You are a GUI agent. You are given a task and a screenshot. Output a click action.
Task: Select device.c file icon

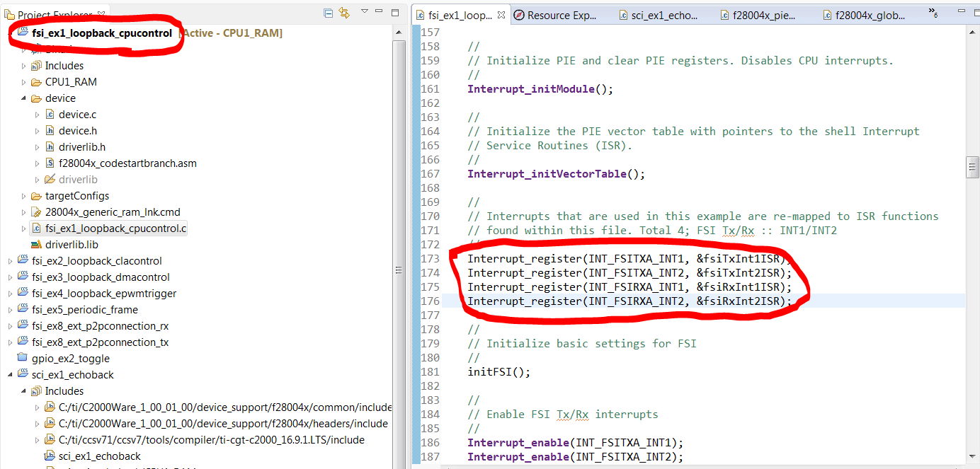(x=50, y=115)
